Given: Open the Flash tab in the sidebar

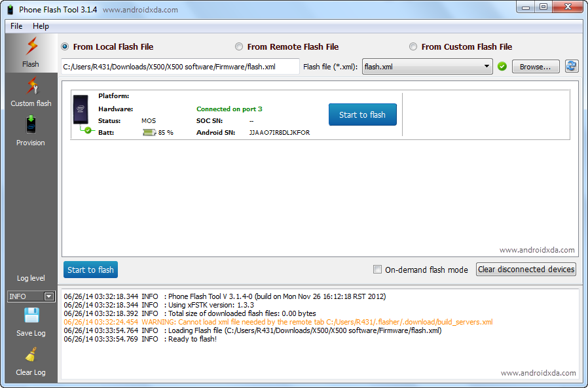Looking at the screenshot, I should point(31,53).
